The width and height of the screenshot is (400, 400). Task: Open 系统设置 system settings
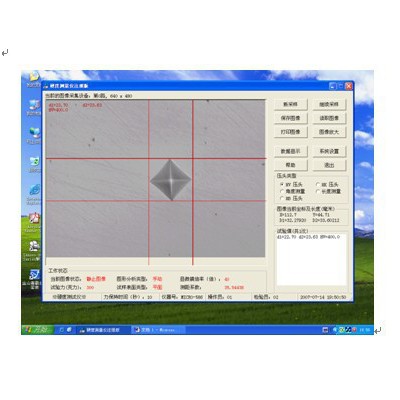(x=329, y=151)
